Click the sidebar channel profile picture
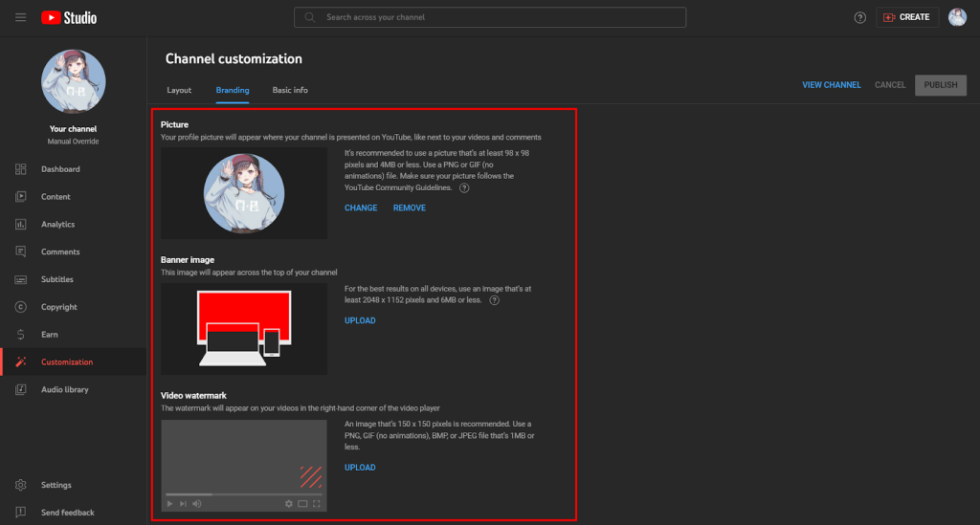The width and height of the screenshot is (980, 525). point(73,82)
